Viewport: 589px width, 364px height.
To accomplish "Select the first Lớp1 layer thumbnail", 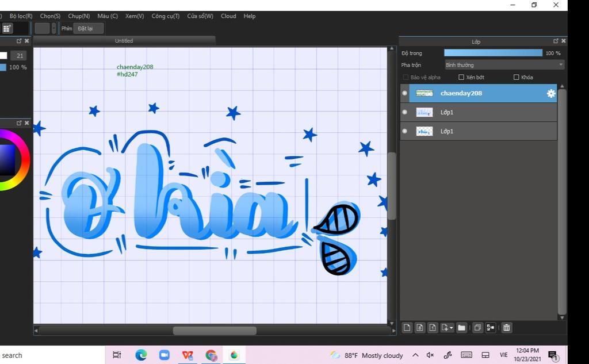I will click(x=424, y=112).
